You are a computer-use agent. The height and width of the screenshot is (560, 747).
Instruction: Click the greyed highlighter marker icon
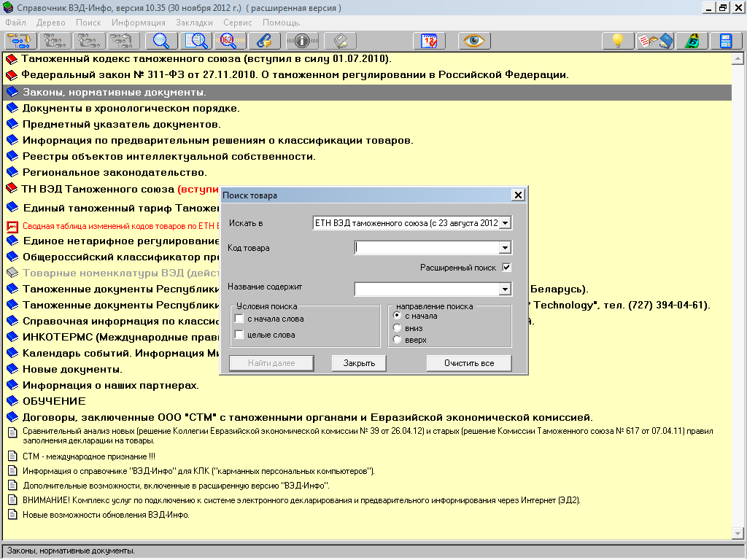click(340, 41)
